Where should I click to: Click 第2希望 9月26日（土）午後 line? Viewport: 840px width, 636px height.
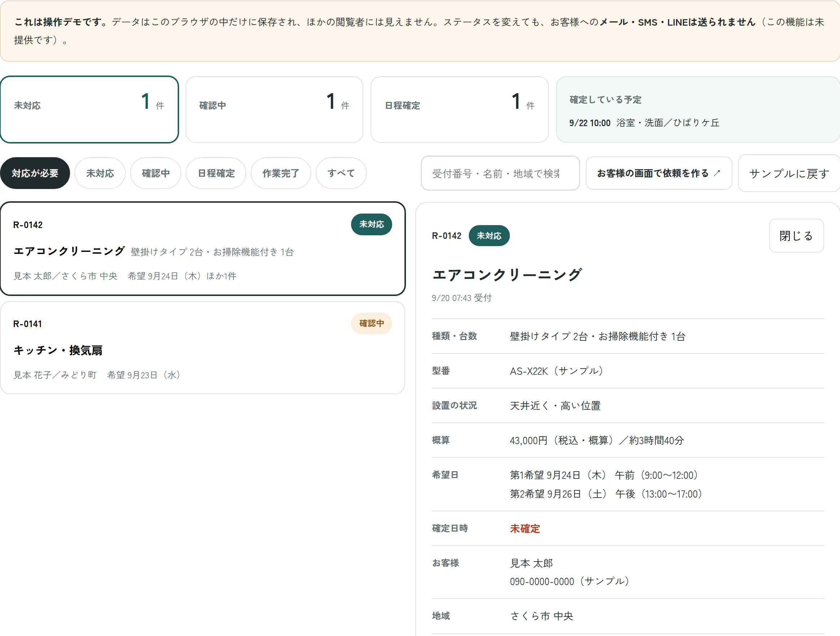click(x=606, y=494)
